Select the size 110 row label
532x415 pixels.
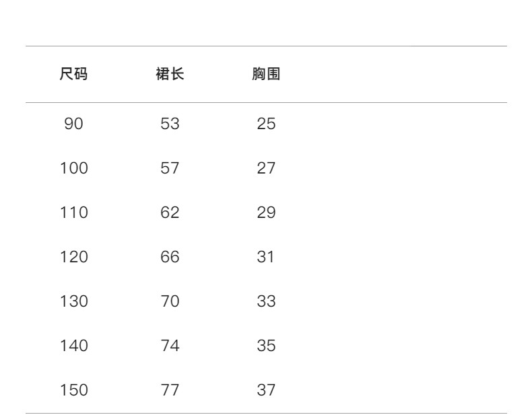[x=74, y=213]
